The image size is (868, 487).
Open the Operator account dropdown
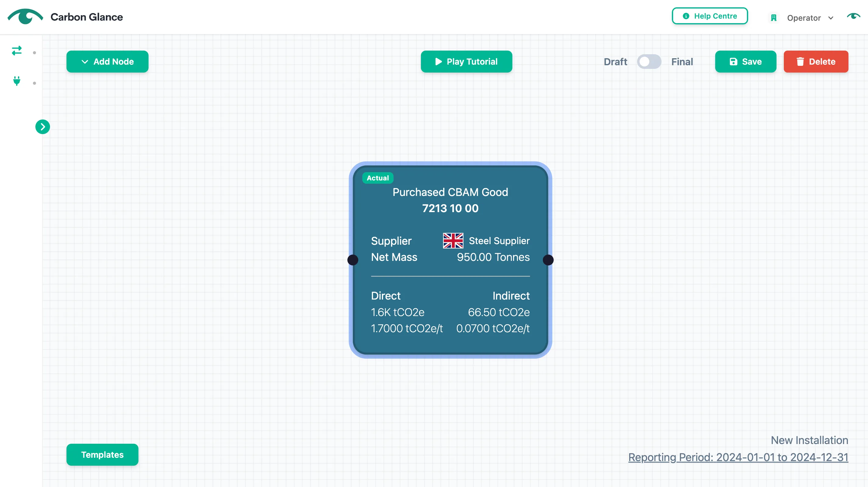click(x=810, y=18)
